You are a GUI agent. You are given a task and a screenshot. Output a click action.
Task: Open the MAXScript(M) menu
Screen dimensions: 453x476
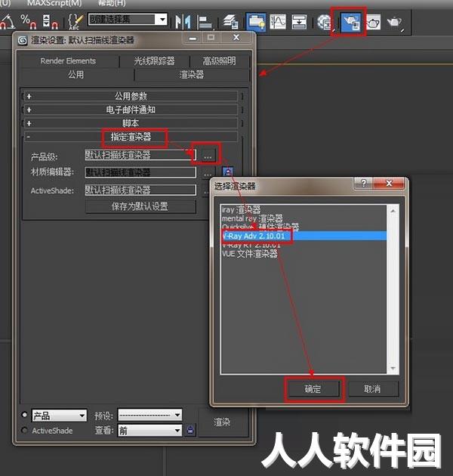[x=54, y=3]
